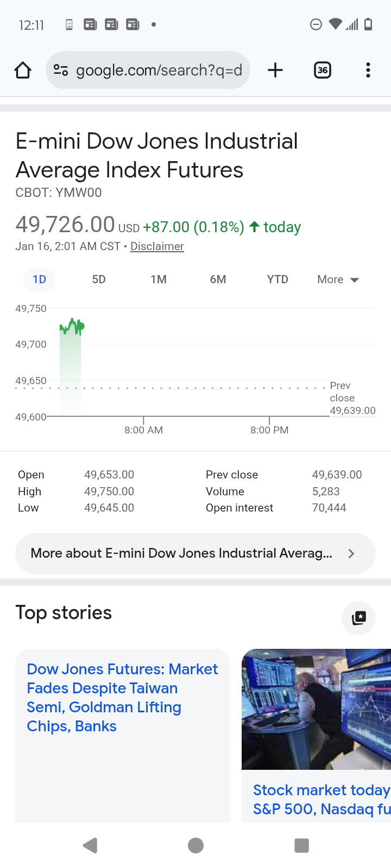Tap the Chrome home icon
The image size is (391, 868).
(23, 70)
